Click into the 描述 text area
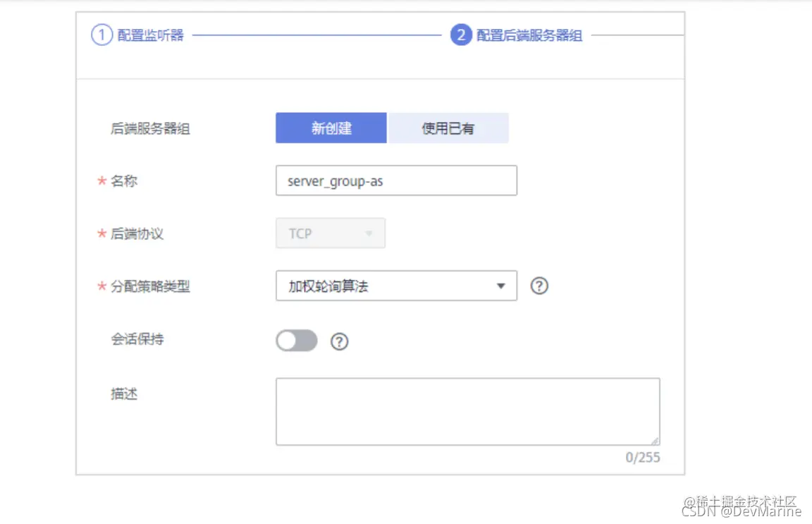 click(467, 412)
